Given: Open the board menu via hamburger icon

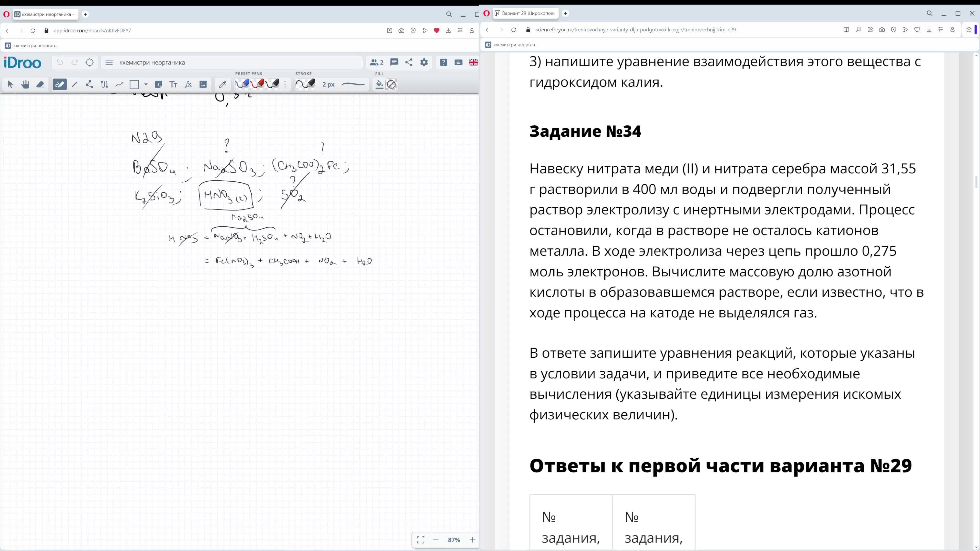Looking at the screenshot, I should pyautogui.click(x=109, y=62).
